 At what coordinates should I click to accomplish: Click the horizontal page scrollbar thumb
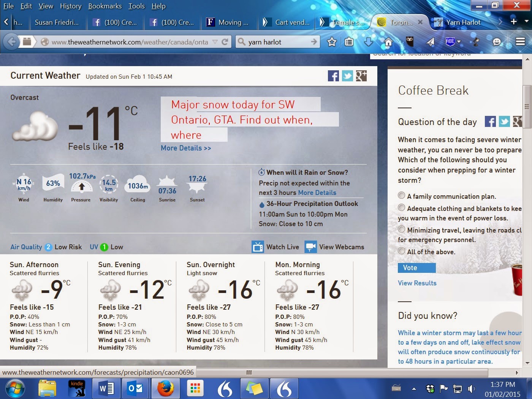(249, 372)
